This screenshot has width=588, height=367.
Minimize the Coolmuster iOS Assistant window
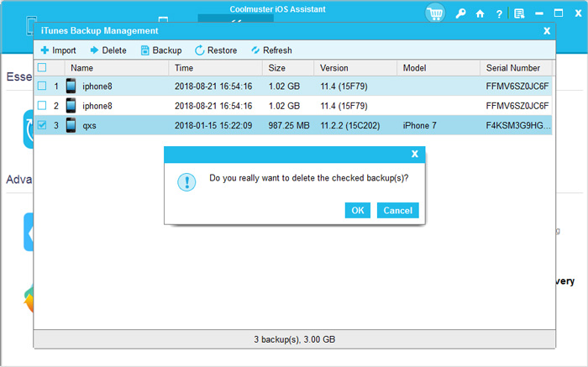(539, 14)
